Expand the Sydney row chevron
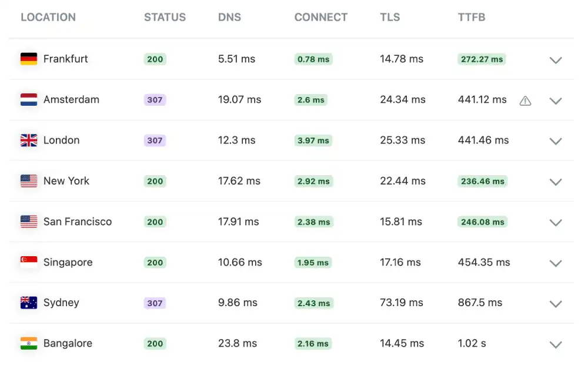Viewport: 588px width, 379px height. [556, 304]
